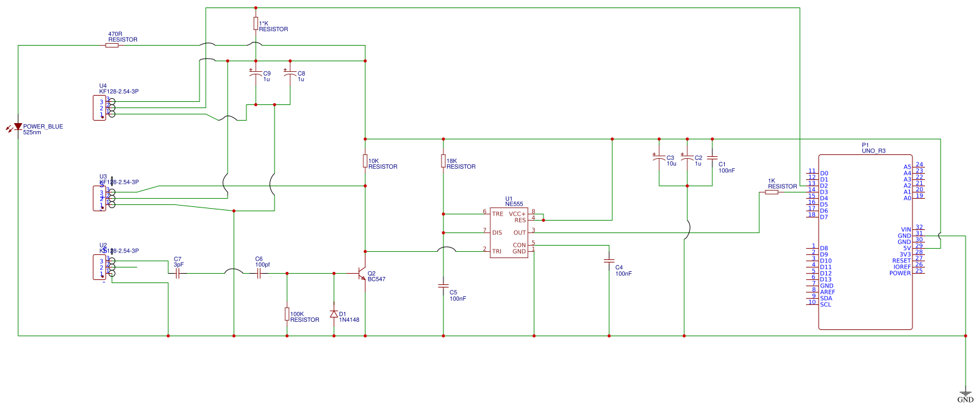
Task: Click the NE555 part name label
Action: click(514, 204)
